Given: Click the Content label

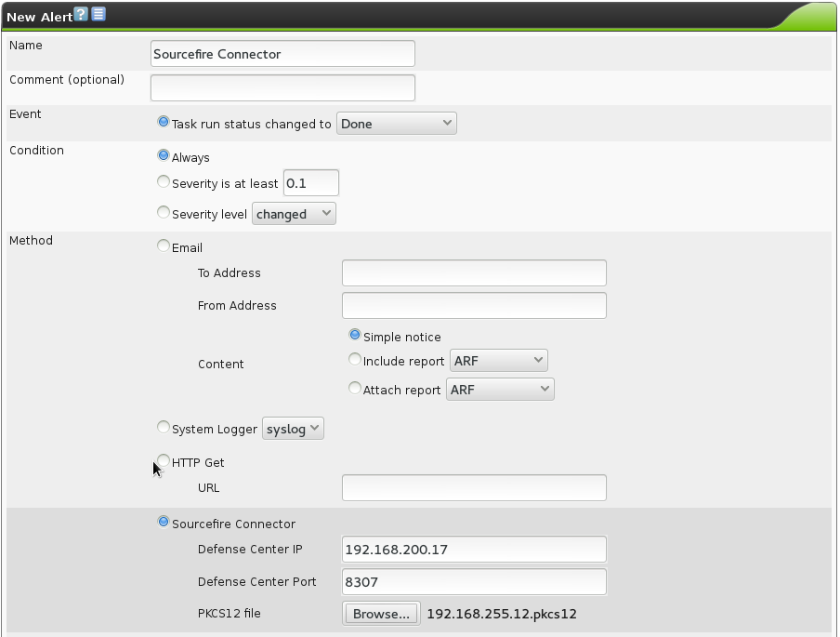Looking at the screenshot, I should [221, 365].
